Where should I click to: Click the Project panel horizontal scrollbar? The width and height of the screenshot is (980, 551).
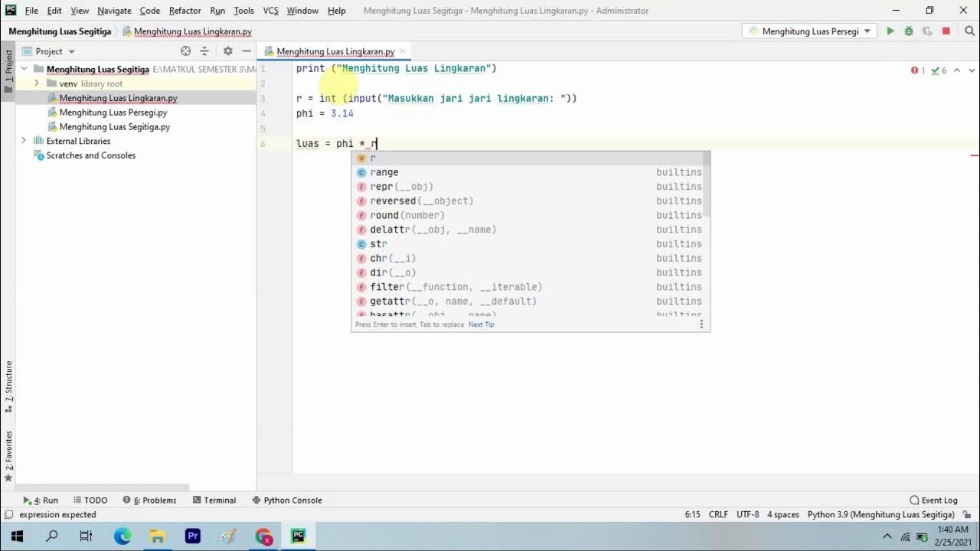[x=103, y=487]
